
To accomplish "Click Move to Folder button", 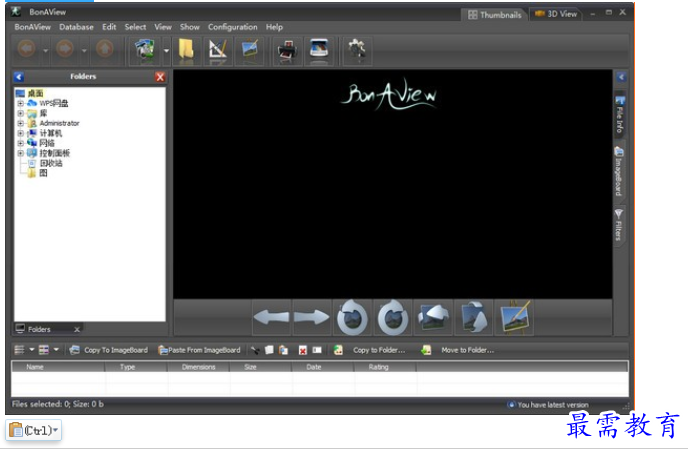I will click(x=457, y=350).
